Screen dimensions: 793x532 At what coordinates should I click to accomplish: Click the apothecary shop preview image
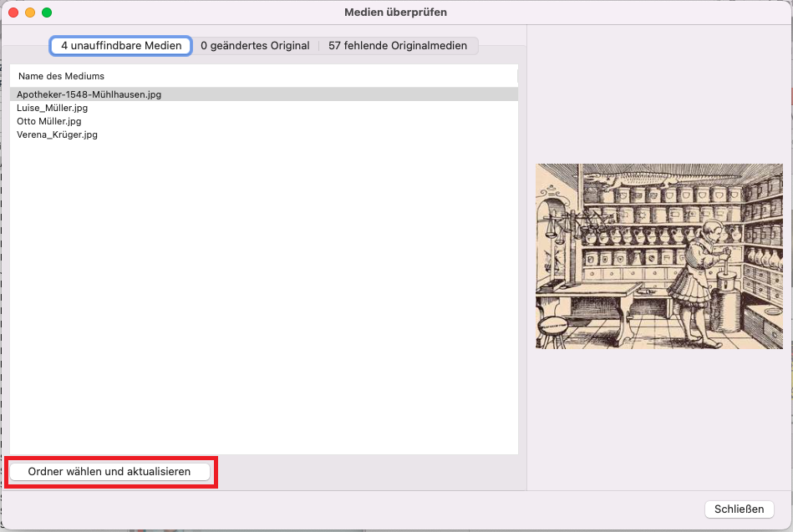tap(658, 256)
